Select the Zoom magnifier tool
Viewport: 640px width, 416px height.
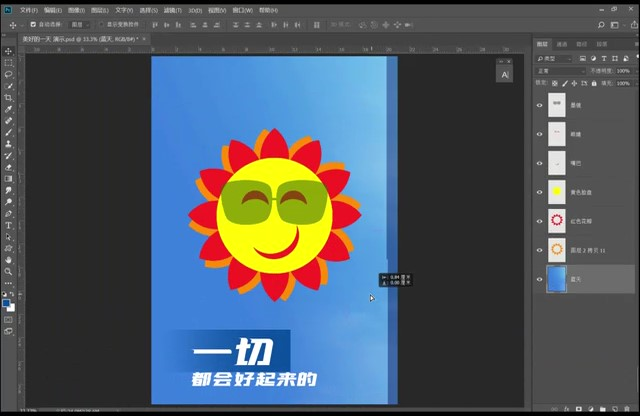(9, 271)
